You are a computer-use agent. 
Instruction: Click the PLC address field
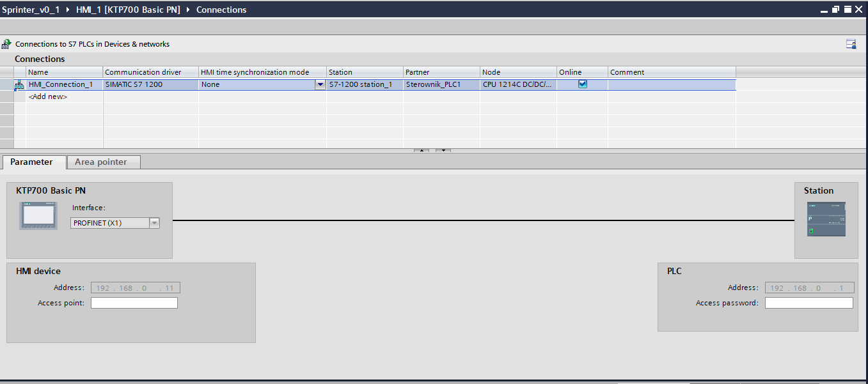(809, 288)
